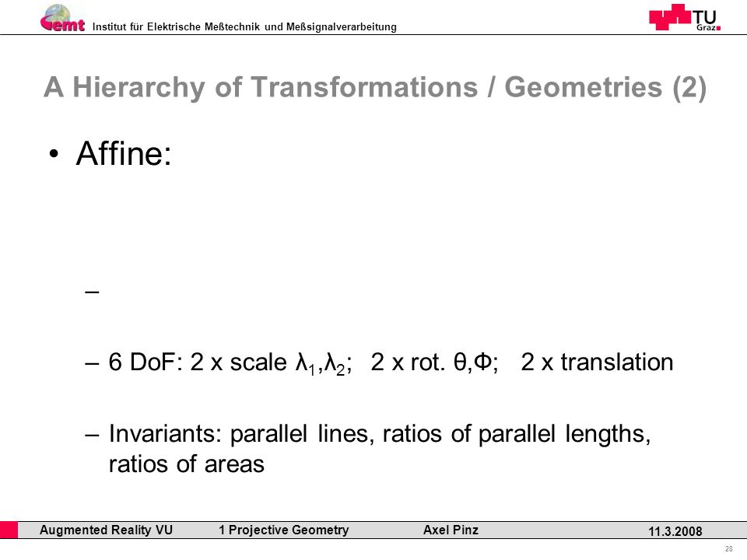Click the '2 x rot. θ,Φ;' text
747x560 pixels.
pos(434,362)
